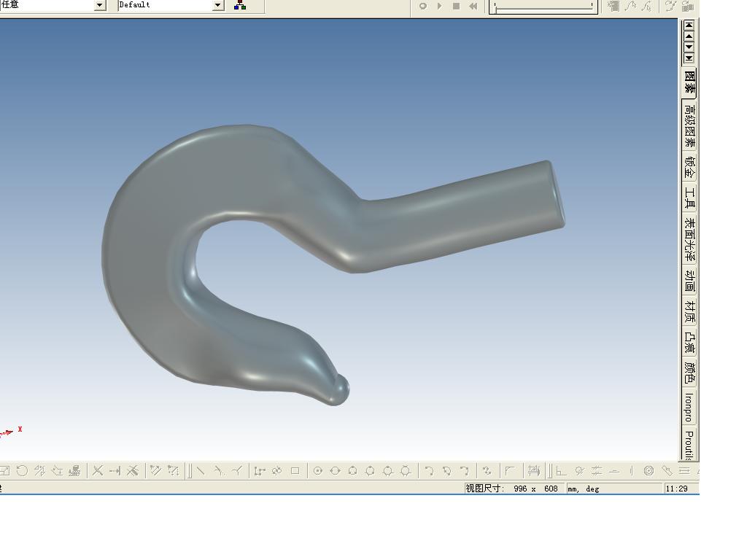Expand the Default configuration dropdown
This screenshot has height=560, width=747.
click(218, 5)
